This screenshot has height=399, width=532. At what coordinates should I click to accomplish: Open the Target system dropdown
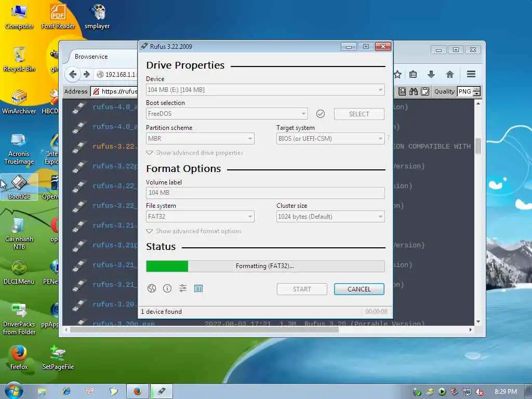330,138
